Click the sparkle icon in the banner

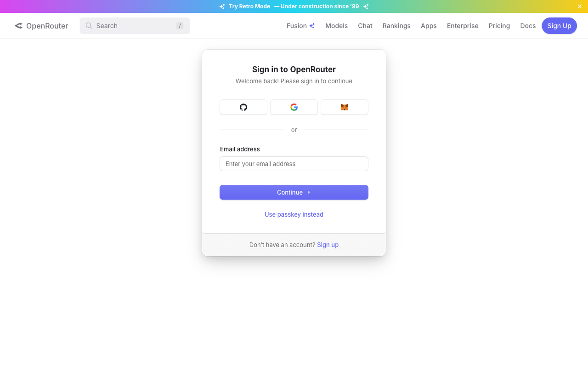[222, 6]
